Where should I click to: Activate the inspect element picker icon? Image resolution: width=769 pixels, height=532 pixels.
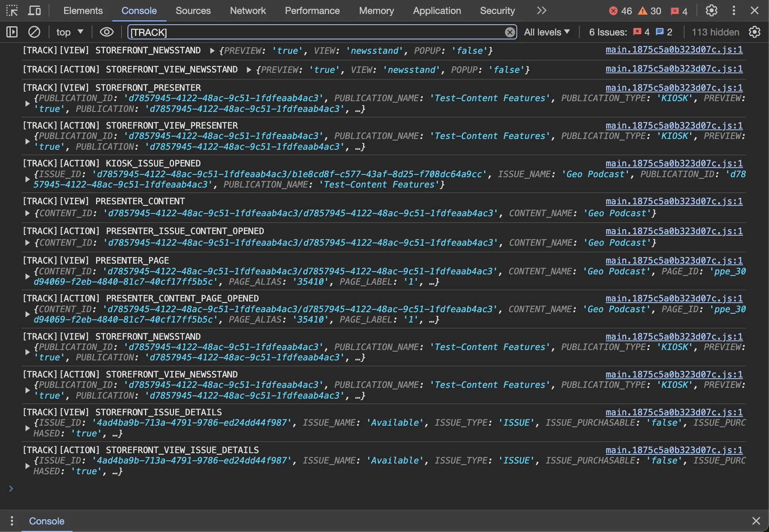[12, 11]
